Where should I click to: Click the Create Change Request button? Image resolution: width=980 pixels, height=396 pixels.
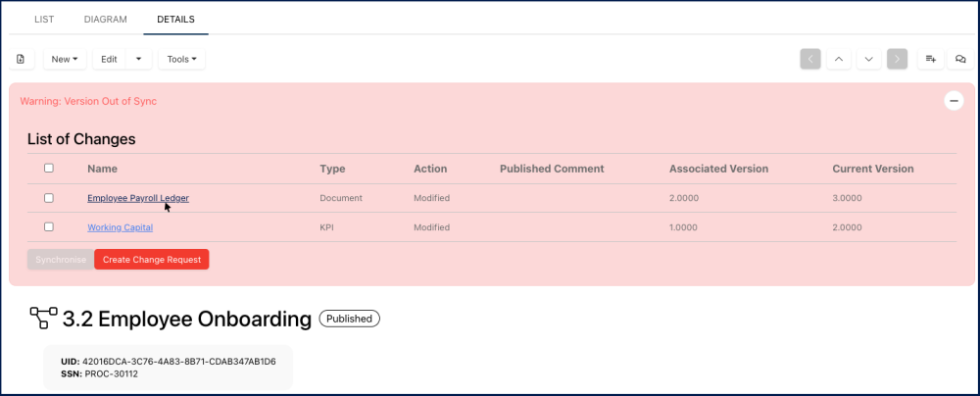[x=152, y=260]
